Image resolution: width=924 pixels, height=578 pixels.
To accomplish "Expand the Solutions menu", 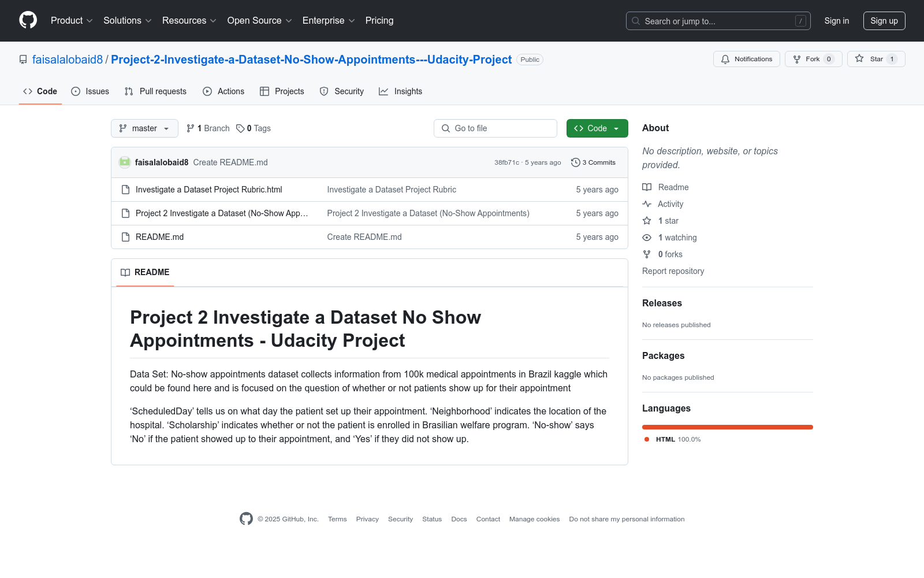I will [x=128, y=21].
